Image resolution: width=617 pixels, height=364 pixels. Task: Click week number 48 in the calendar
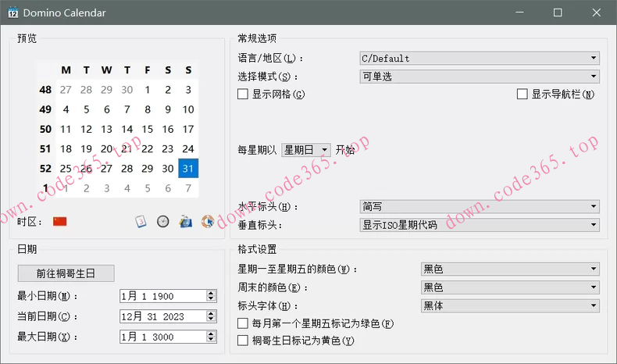coord(45,90)
